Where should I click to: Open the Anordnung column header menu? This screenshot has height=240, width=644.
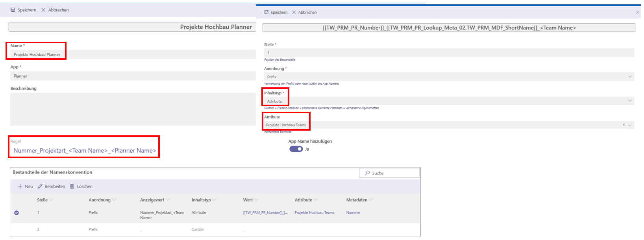click(x=114, y=200)
